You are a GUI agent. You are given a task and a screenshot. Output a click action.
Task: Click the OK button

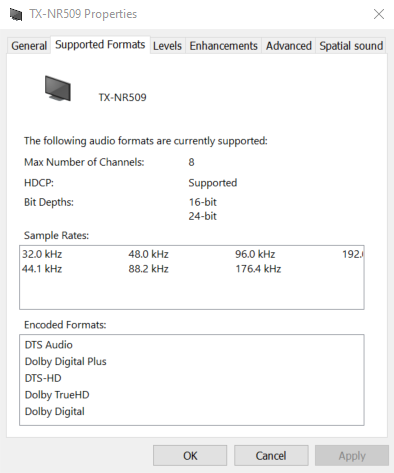point(190,455)
